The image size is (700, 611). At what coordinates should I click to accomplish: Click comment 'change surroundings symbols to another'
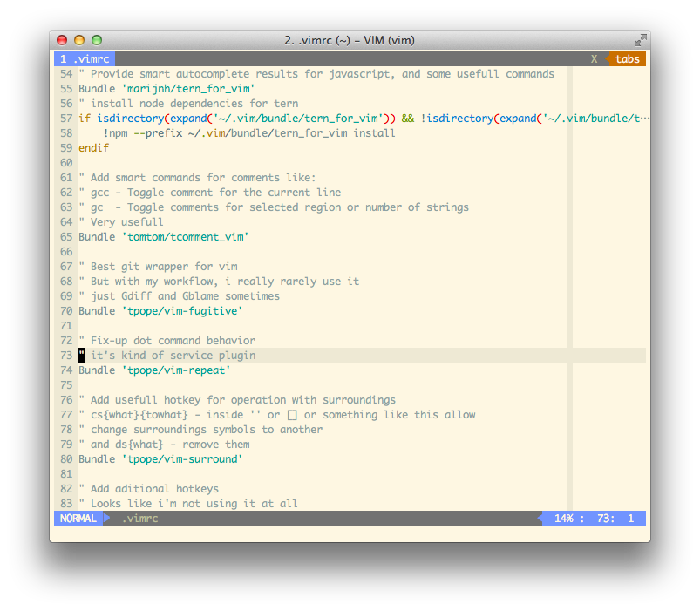coord(207,430)
